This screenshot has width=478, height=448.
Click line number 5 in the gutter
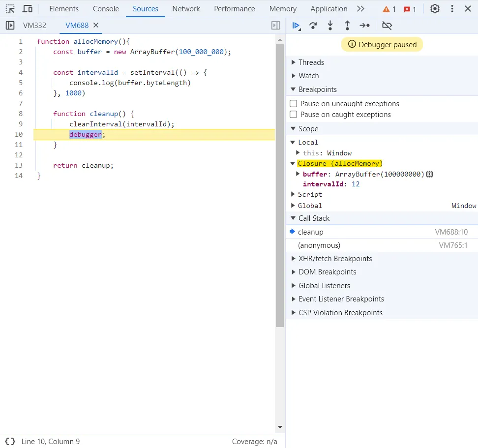(x=21, y=83)
